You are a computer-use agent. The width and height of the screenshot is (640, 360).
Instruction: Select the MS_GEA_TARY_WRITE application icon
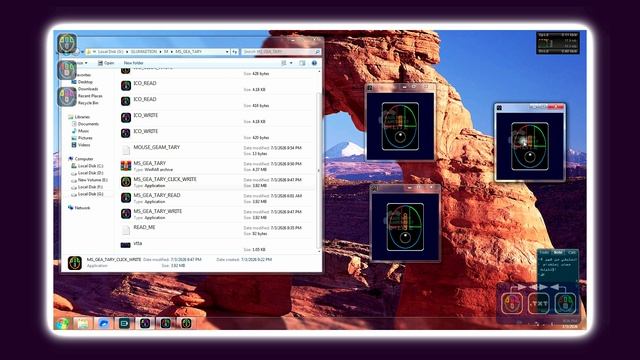pos(126,213)
